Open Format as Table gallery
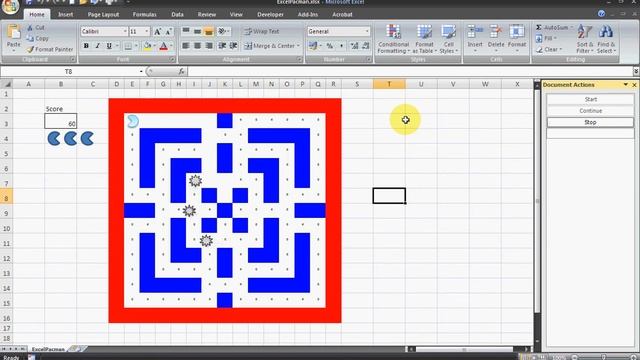Screen dimensions: 640x360 (x=424, y=39)
